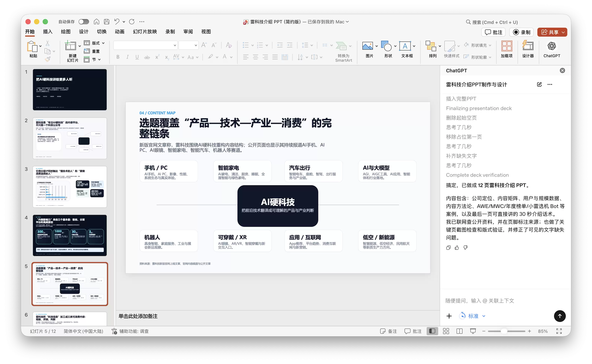Viewport: 592px width, 364px height.
Task: Click the zoom in plus button
Action: (529, 331)
